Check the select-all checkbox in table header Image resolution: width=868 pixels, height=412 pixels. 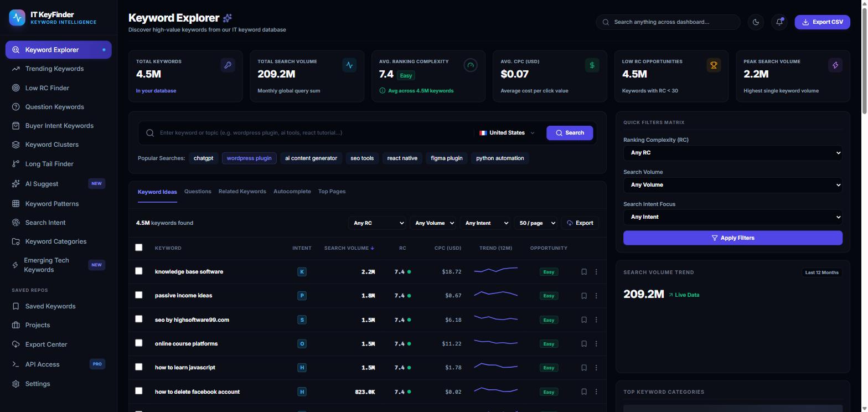pyautogui.click(x=139, y=248)
